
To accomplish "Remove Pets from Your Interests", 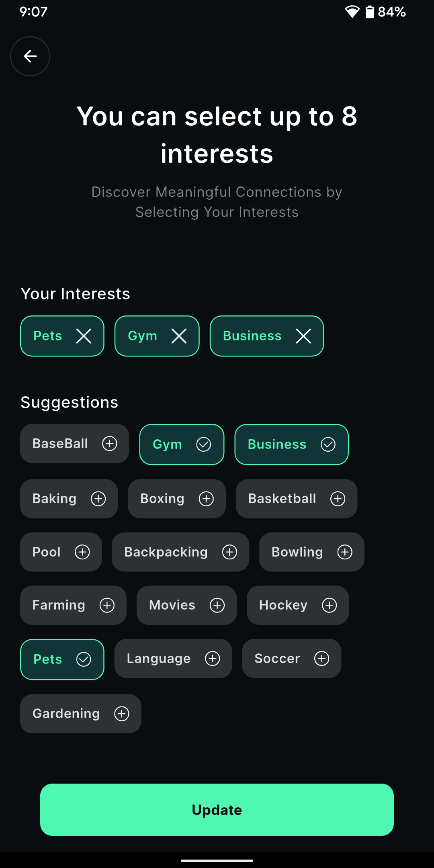I will pyautogui.click(x=84, y=336).
